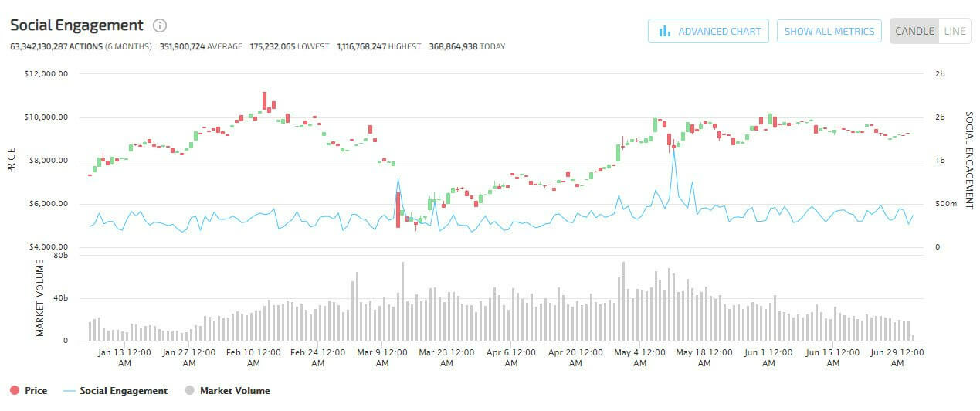The height and width of the screenshot is (411, 980).
Task: Click the Jun 15 date axis label
Action: (x=832, y=357)
